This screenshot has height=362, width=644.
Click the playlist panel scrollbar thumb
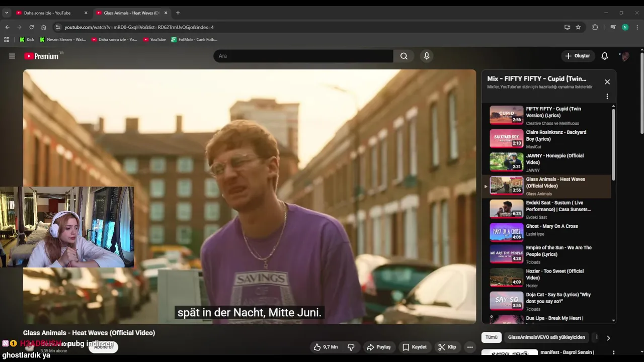[613, 145]
